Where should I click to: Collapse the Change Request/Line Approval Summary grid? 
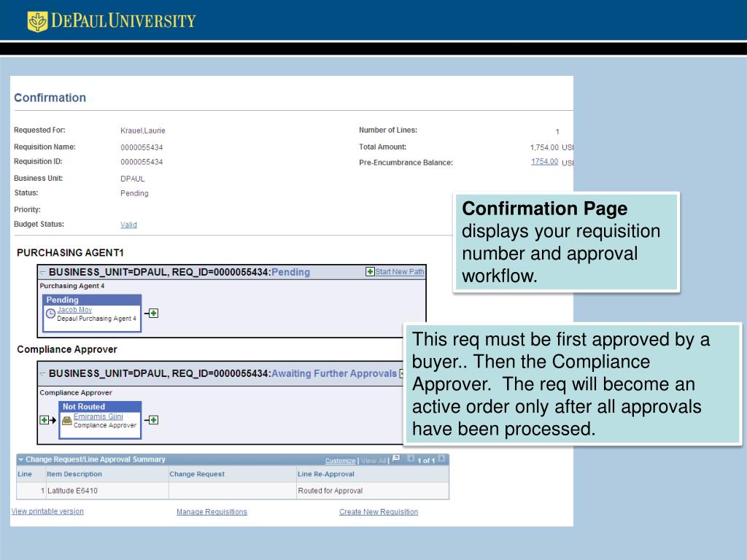coord(20,459)
